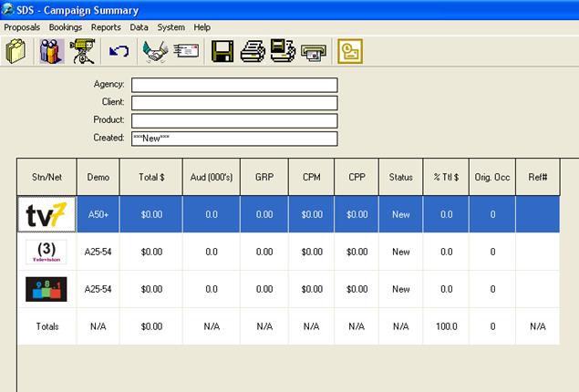Click the people icon in the toolbar

coord(50,51)
